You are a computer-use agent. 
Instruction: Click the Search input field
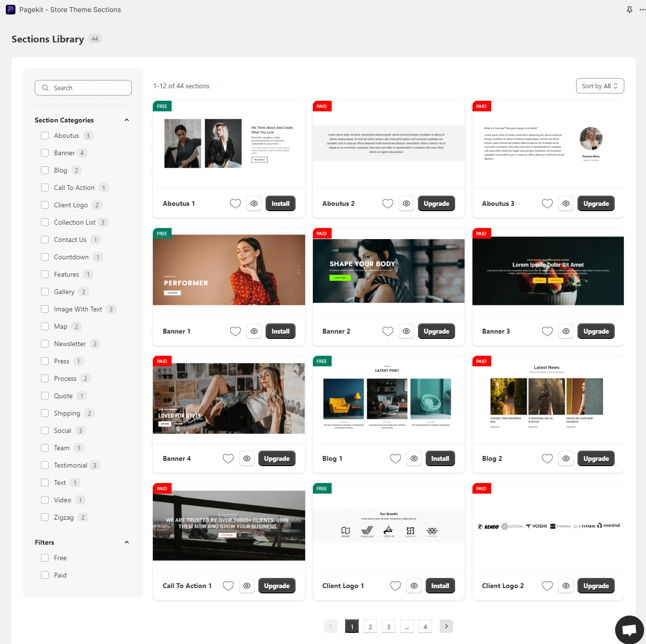(83, 88)
